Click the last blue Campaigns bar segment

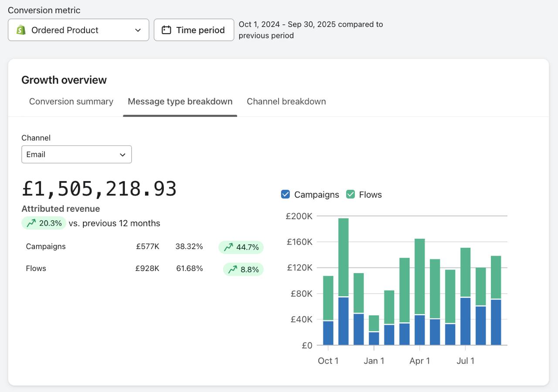[x=496, y=322]
